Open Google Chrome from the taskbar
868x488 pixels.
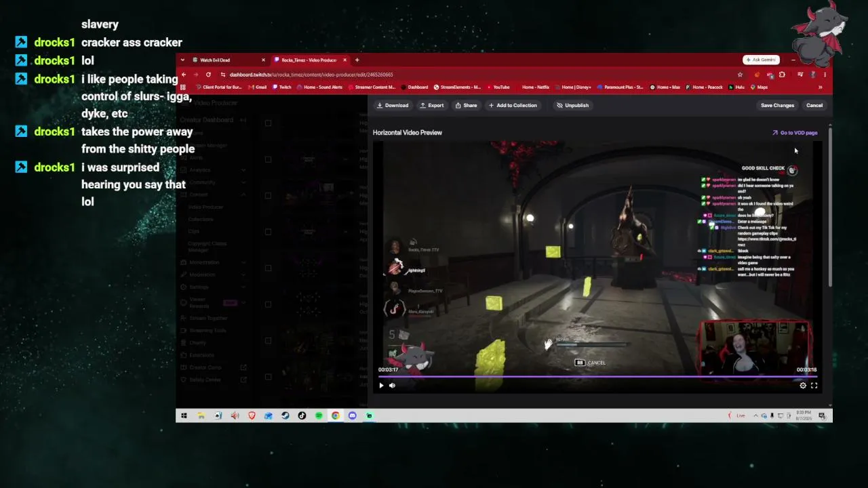(x=336, y=415)
